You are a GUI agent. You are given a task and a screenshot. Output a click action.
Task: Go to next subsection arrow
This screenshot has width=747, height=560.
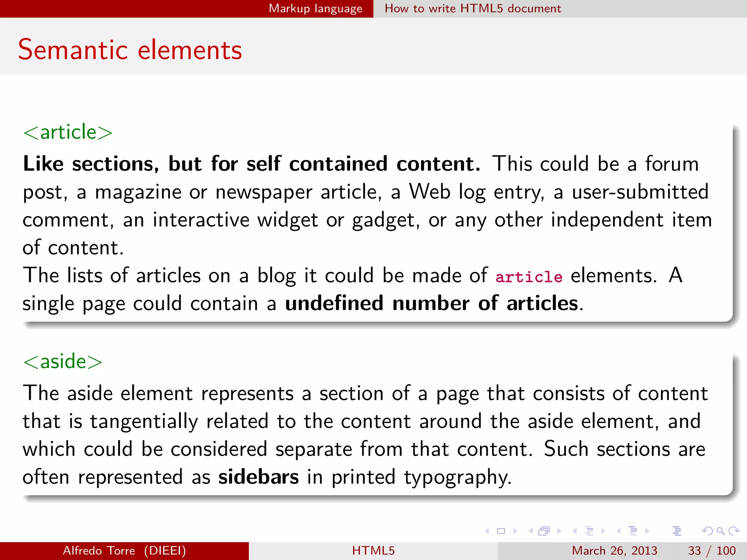coord(603,531)
